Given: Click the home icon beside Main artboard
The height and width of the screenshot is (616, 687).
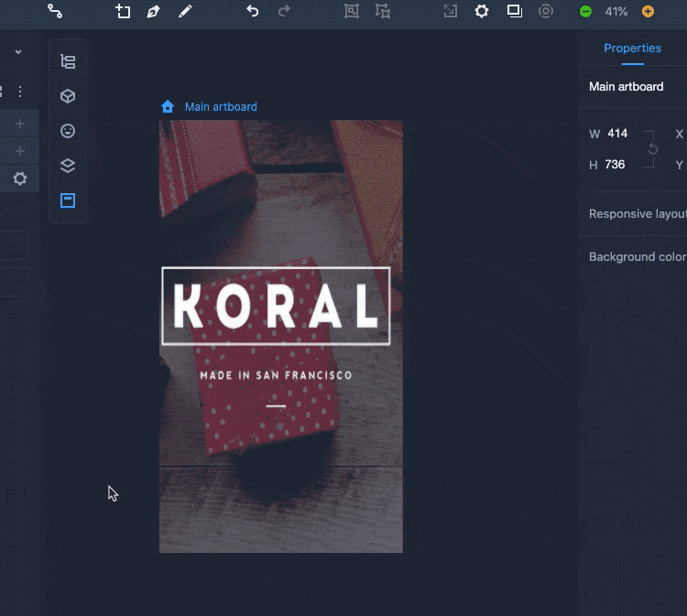Looking at the screenshot, I should click(168, 106).
